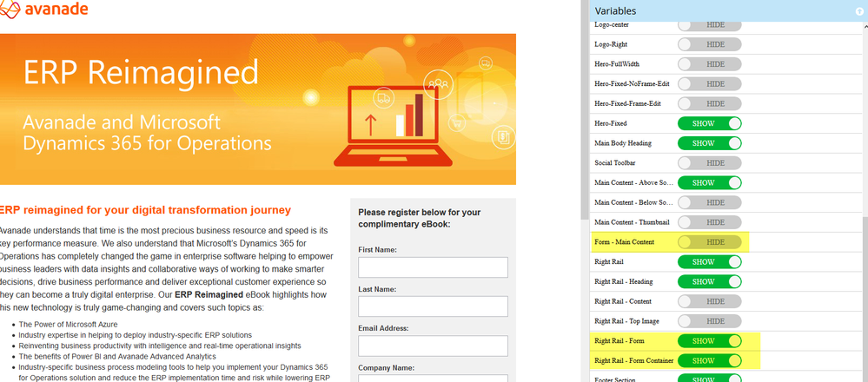Hide the Right Rail toggle
The width and height of the screenshot is (868, 382).
[x=709, y=261]
